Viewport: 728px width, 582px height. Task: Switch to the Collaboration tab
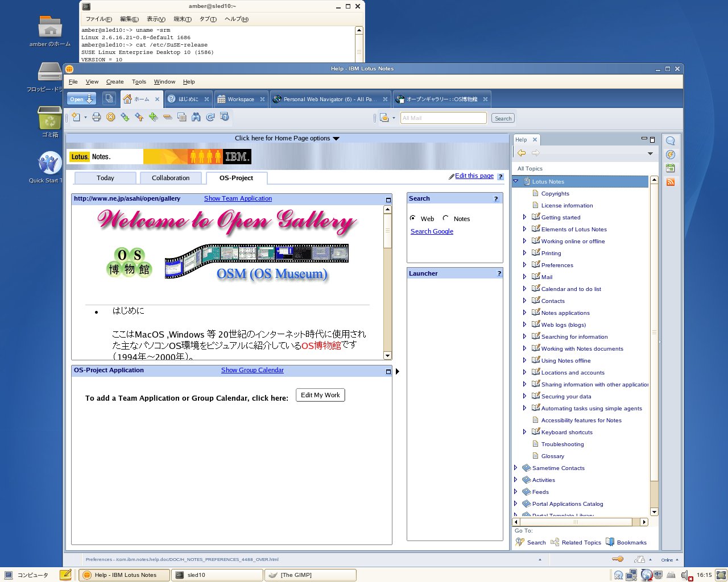click(x=171, y=178)
